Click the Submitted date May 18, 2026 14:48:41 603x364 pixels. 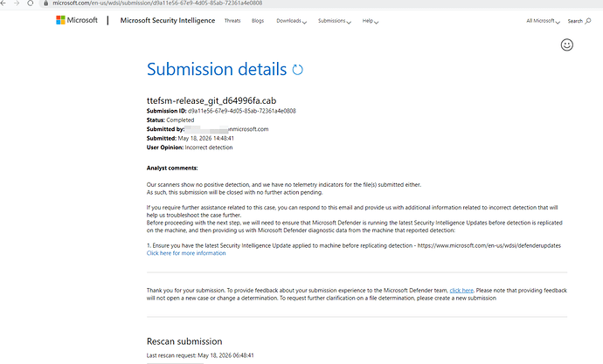point(205,138)
